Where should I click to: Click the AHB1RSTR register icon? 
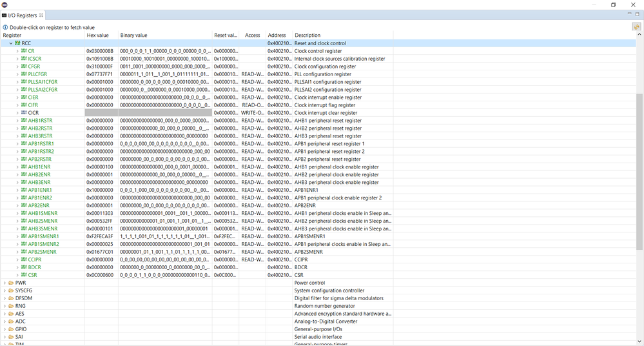coord(24,121)
